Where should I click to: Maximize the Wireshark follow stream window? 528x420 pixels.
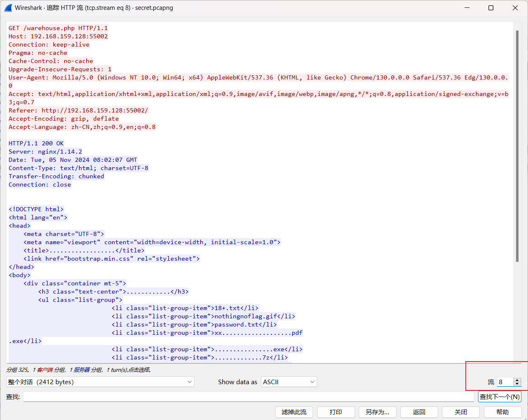point(491,8)
